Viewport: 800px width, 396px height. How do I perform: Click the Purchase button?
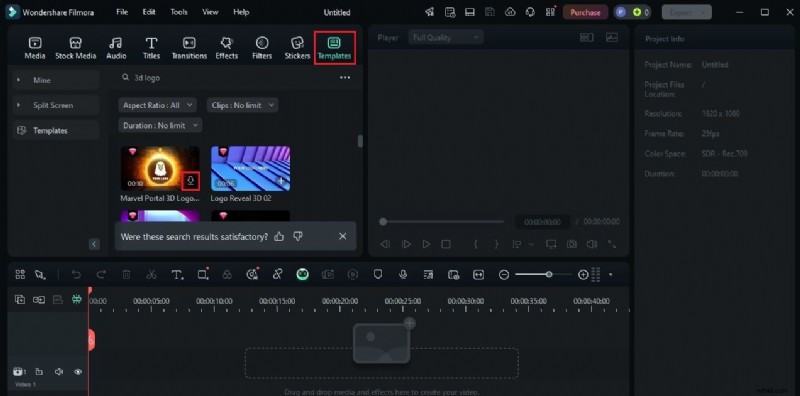pos(585,12)
